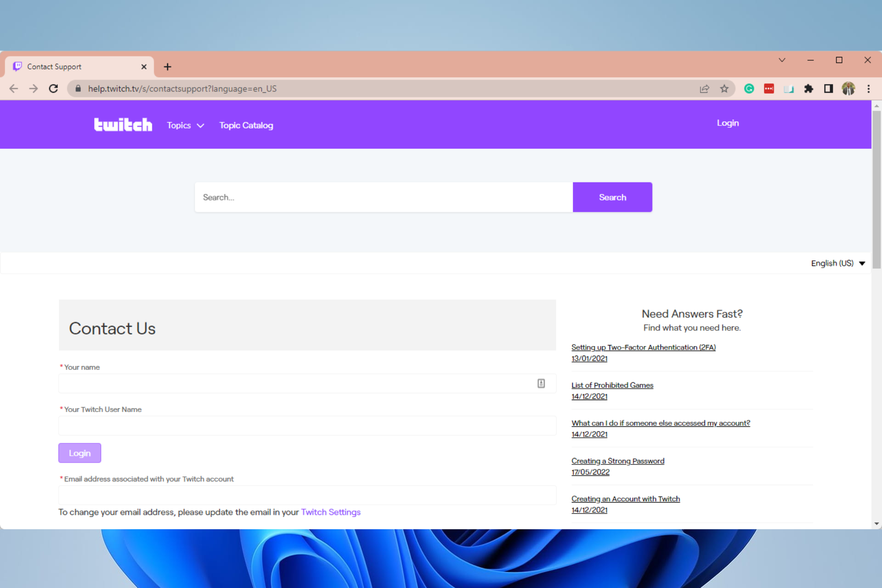The height and width of the screenshot is (588, 882).
Task: Click the Twitch logo in header
Action: point(123,124)
